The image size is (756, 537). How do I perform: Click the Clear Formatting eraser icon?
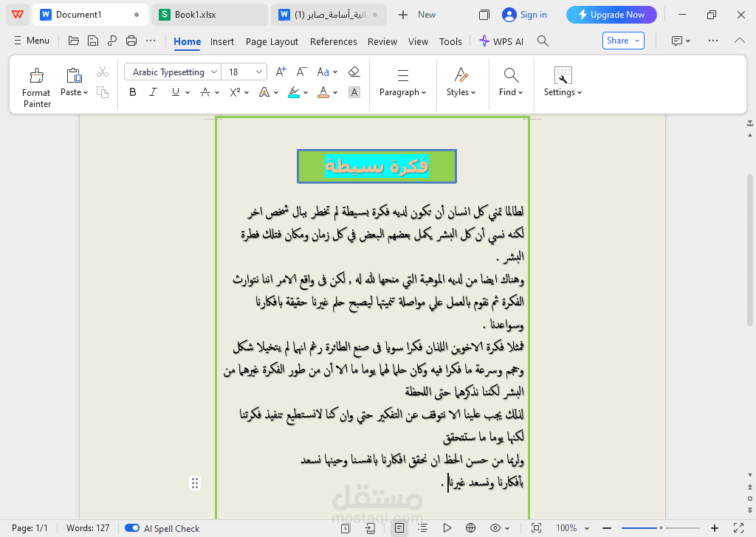[x=354, y=72]
